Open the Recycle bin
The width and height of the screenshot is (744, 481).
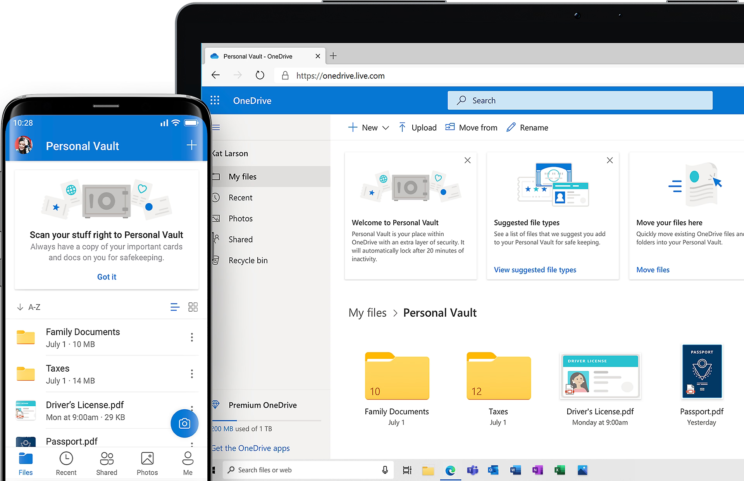[x=248, y=260]
